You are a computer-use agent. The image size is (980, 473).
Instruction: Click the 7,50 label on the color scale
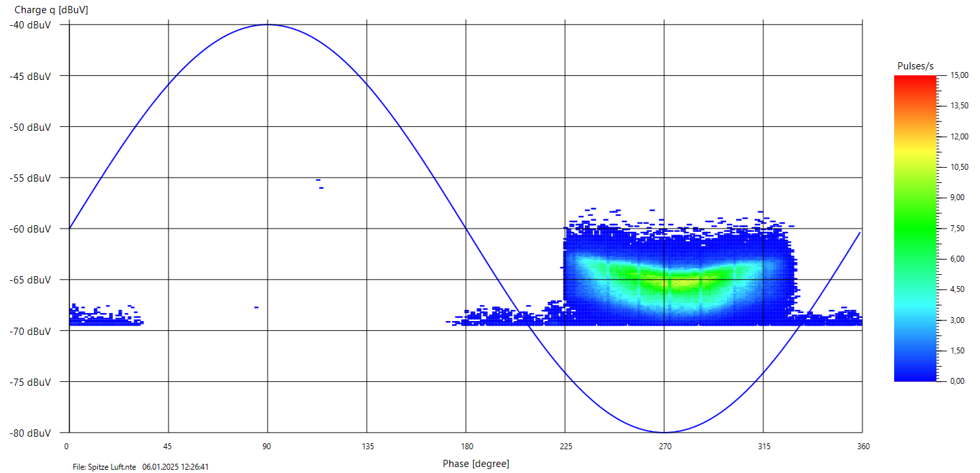[x=957, y=229]
